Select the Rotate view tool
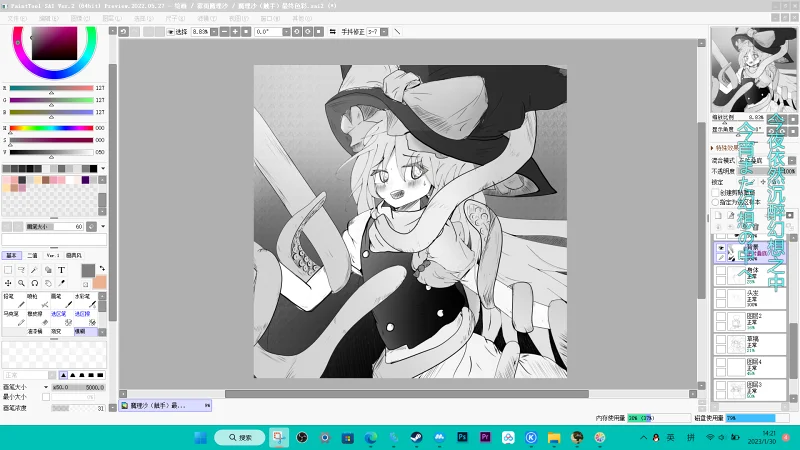The width and height of the screenshot is (800, 450). click(x=35, y=283)
